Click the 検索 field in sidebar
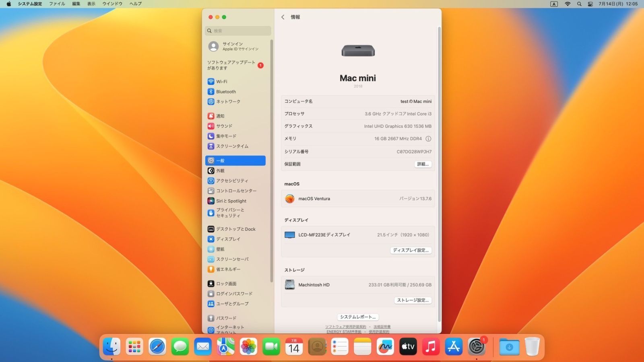This screenshot has width=644, height=362. tap(238, 31)
